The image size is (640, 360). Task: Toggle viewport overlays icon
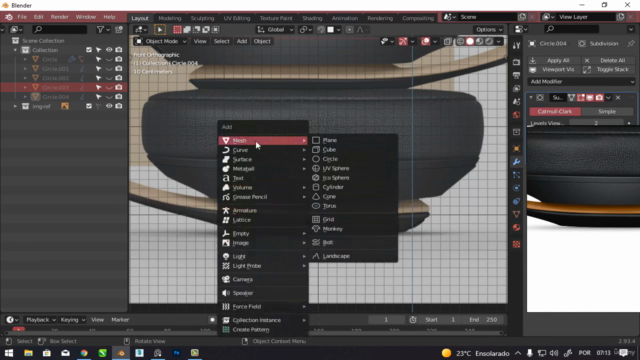click(425, 41)
